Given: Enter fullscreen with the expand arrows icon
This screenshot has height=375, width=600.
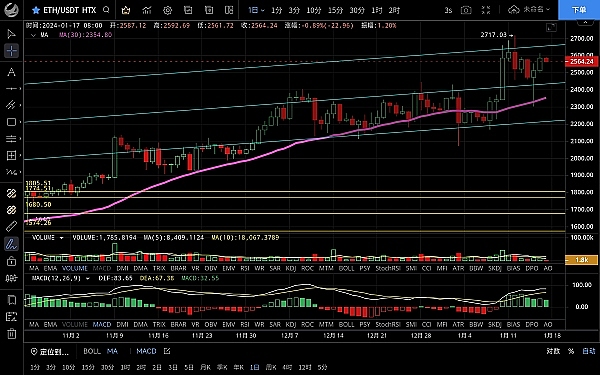Looking at the screenshot, I should (x=486, y=10).
